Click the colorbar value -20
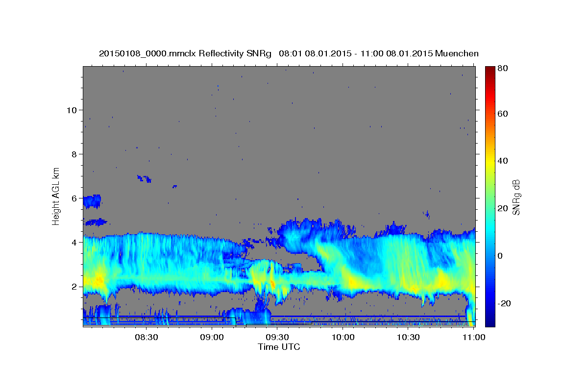The width and height of the screenshot is (588, 392). pos(503,303)
